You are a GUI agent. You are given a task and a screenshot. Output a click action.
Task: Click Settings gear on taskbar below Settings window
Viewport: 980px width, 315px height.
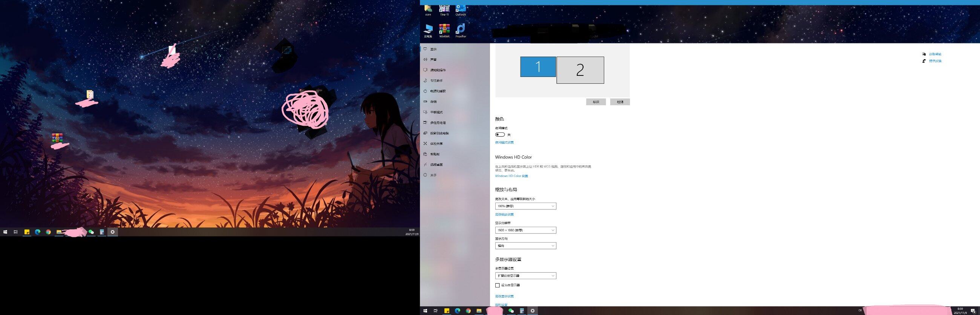coord(533,311)
